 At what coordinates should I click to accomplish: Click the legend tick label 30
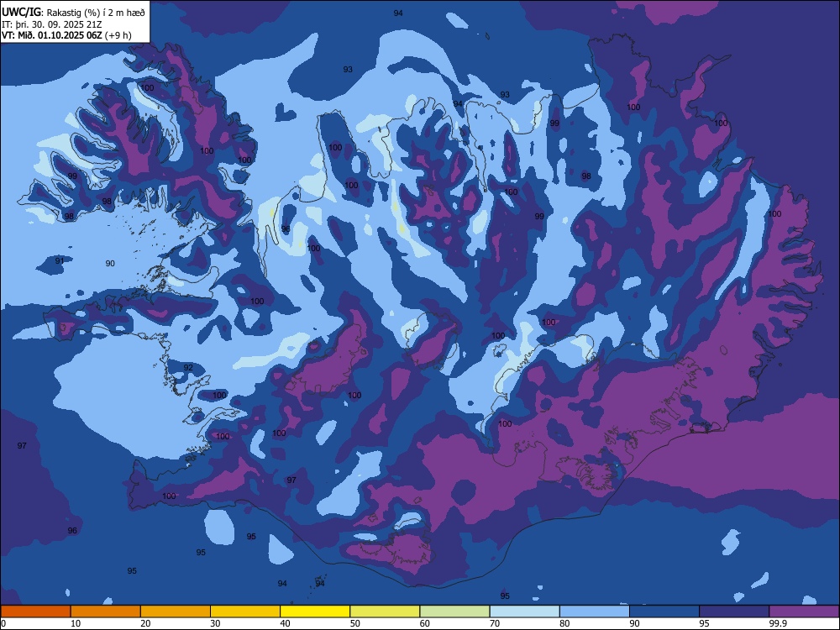pos(215,623)
